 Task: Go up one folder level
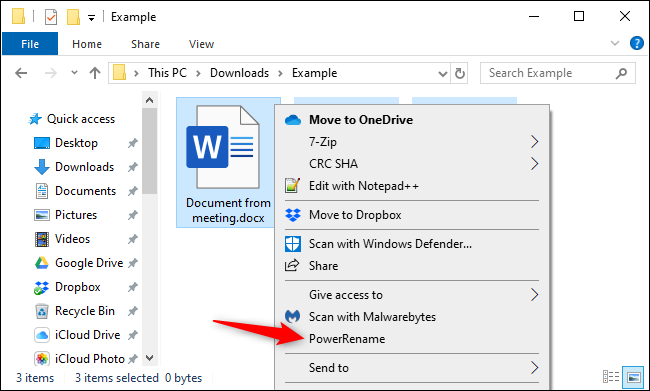pos(95,73)
